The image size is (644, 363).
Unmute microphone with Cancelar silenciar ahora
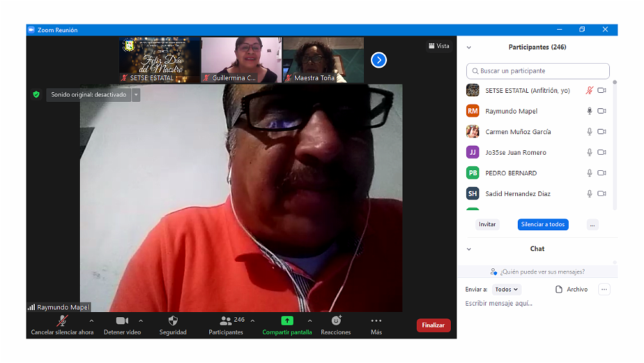(62, 320)
